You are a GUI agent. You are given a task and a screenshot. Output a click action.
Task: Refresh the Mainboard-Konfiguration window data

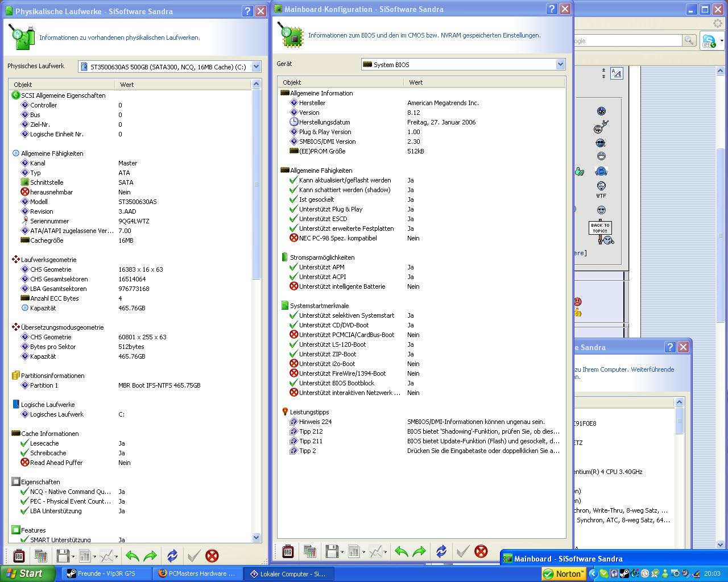point(441,551)
